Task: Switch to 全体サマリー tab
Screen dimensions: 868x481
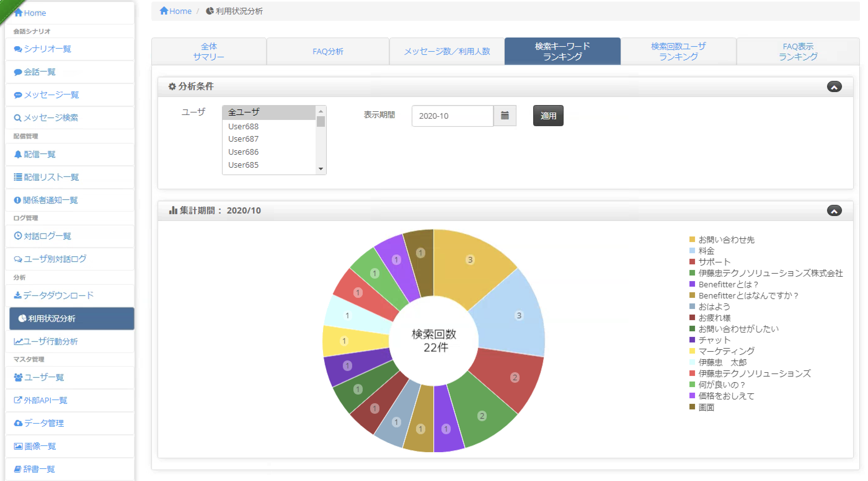Action: tap(209, 51)
